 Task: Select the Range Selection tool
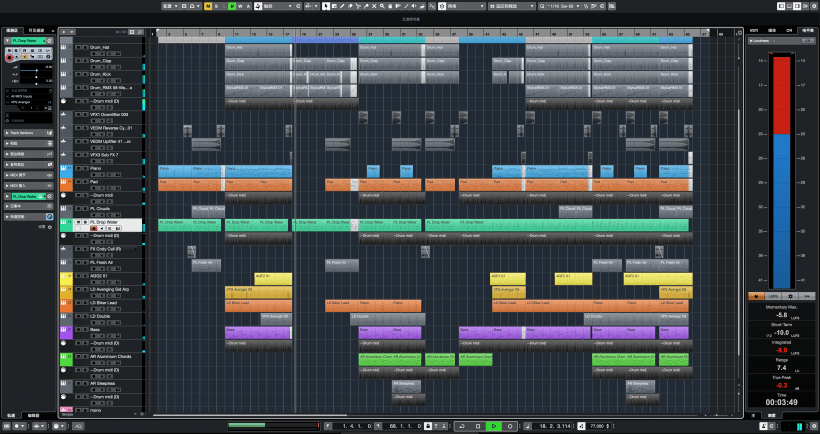coord(334,6)
